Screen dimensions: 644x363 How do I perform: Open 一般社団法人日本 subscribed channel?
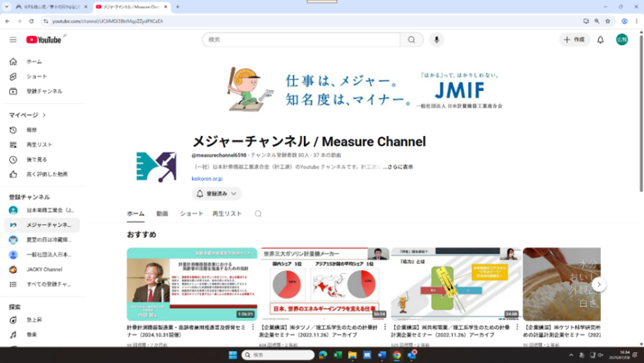43,255
